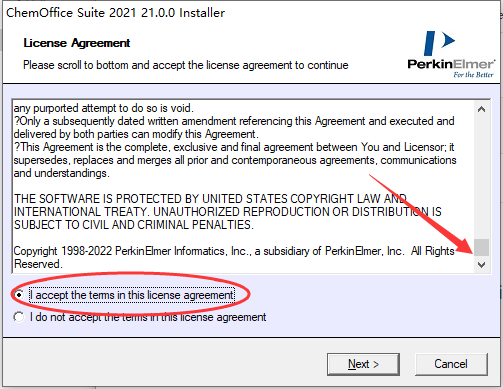Click the PerkinElmer logo
The height and width of the screenshot is (389, 503).
pyautogui.click(x=451, y=55)
